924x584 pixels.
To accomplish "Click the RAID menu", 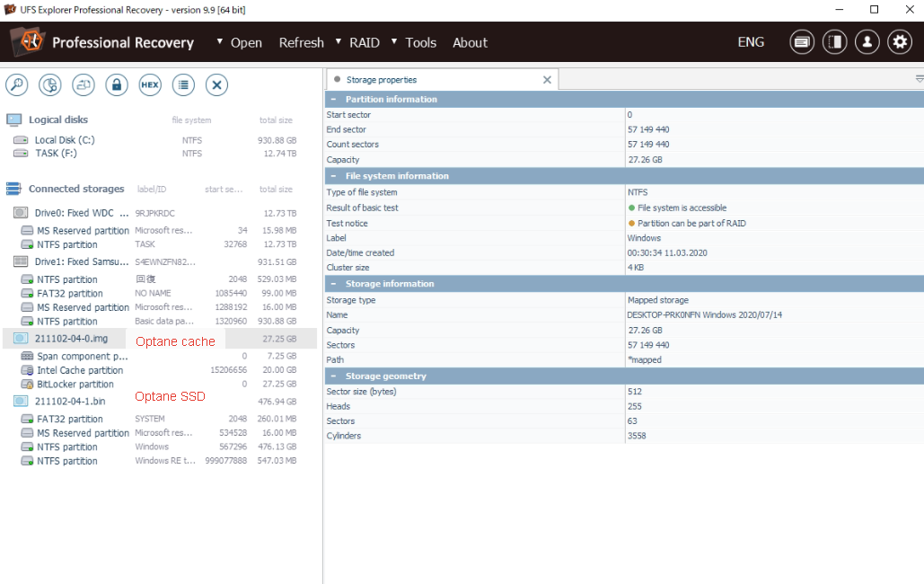I will click(365, 42).
